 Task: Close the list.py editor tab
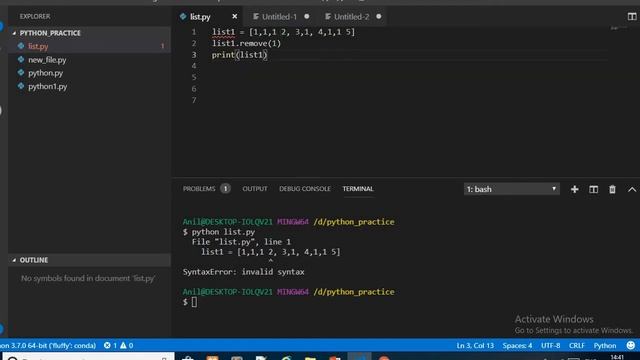(234, 16)
